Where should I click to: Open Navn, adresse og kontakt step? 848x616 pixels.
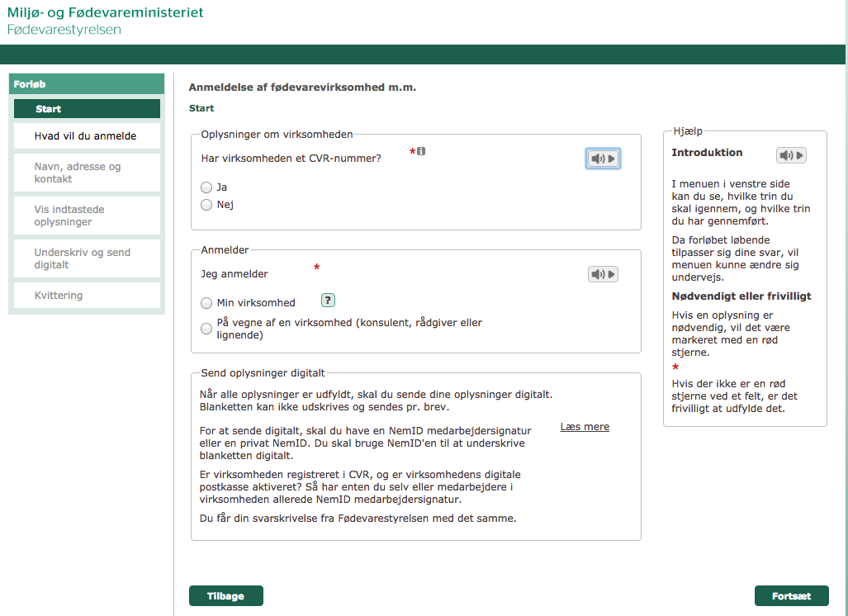87,173
